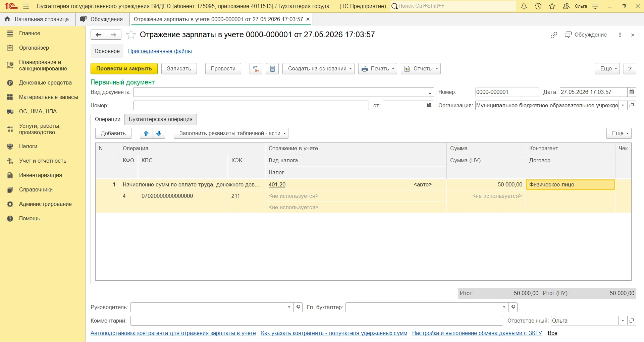The image size is (644, 342).
Task: Move row down with blue arrow
Action: coord(159,133)
